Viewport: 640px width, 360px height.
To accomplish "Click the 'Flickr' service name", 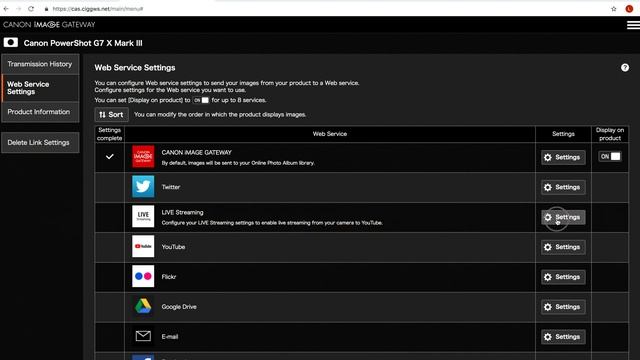I will click(x=169, y=277).
